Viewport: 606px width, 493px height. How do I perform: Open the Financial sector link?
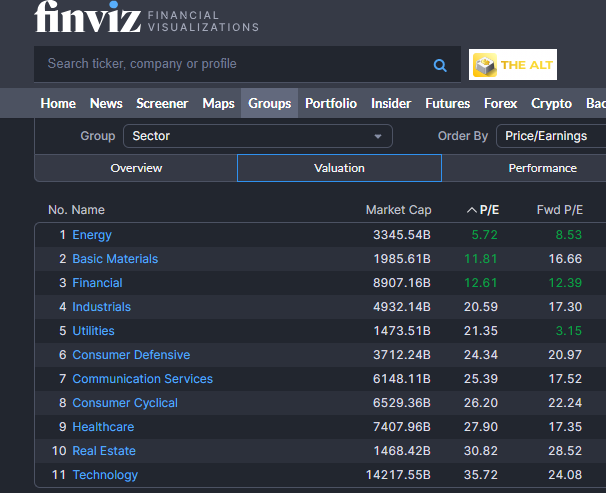click(97, 283)
